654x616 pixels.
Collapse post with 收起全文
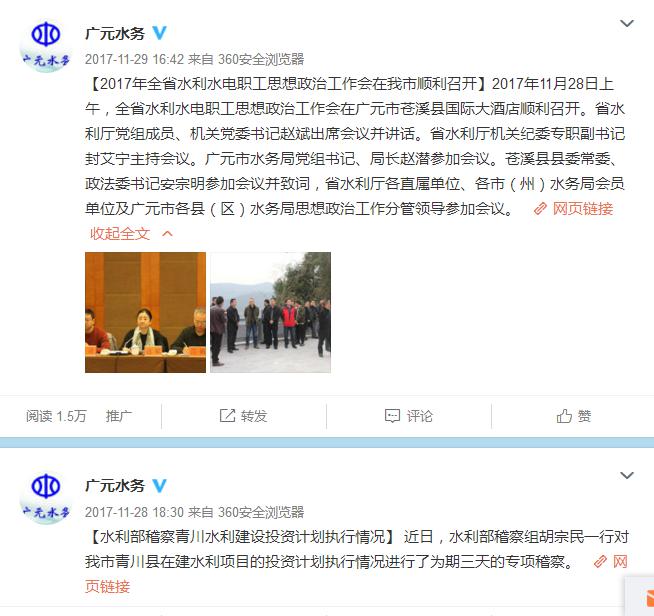[x=131, y=234]
